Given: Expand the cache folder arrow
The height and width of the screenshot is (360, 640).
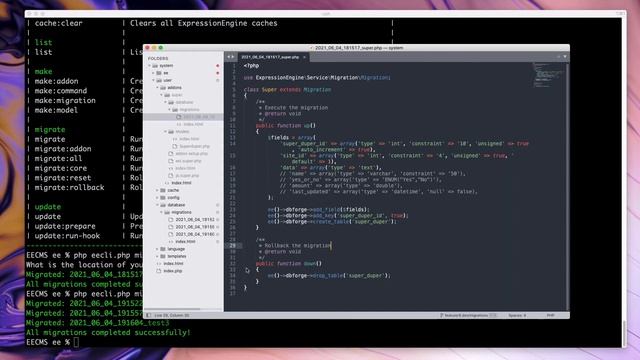Looking at the screenshot, I should (158, 190).
